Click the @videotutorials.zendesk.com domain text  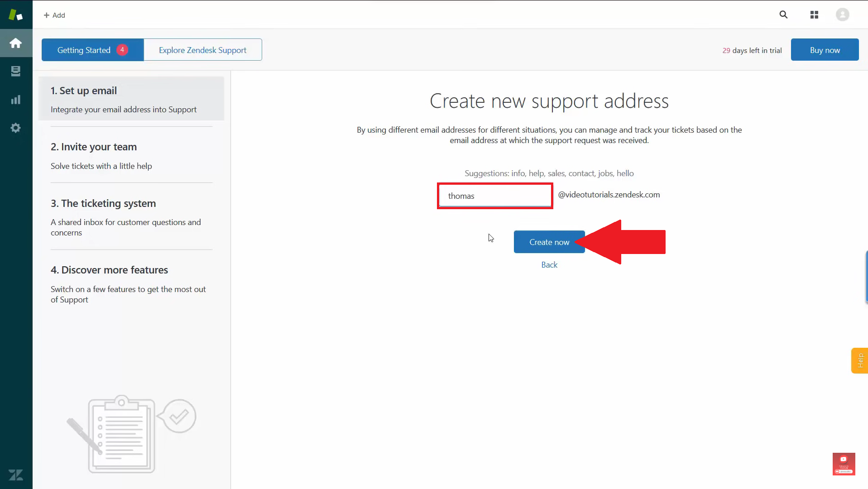[609, 195]
